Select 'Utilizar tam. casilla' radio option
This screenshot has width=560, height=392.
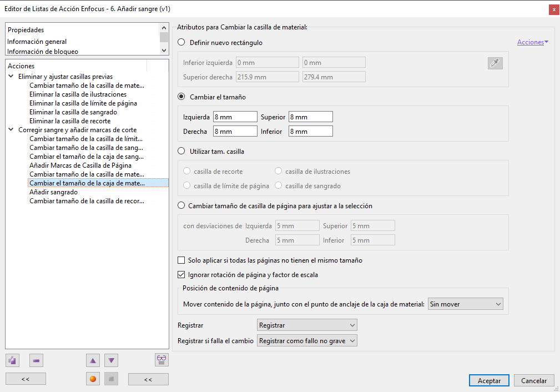pos(181,151)
